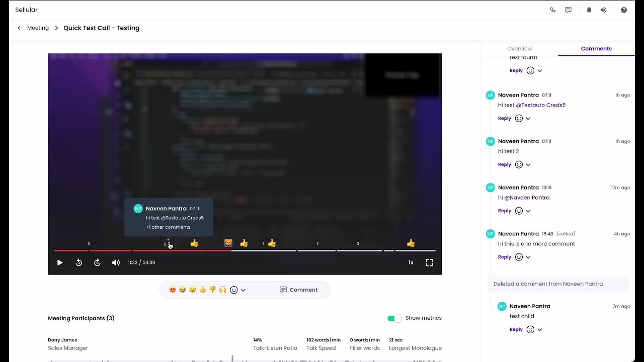
Task: Expand reaction chevron for 'one more comment'
Action: point(528,257)
